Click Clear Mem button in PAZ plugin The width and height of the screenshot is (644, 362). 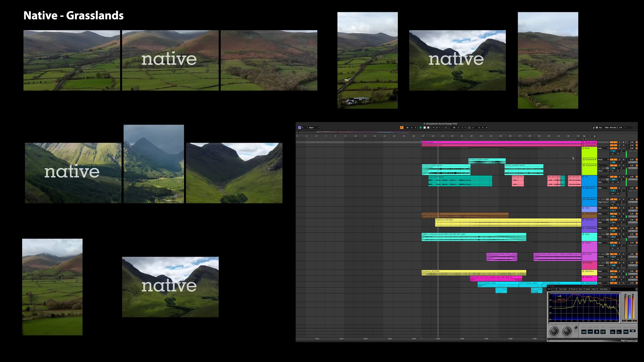point(604,289)
